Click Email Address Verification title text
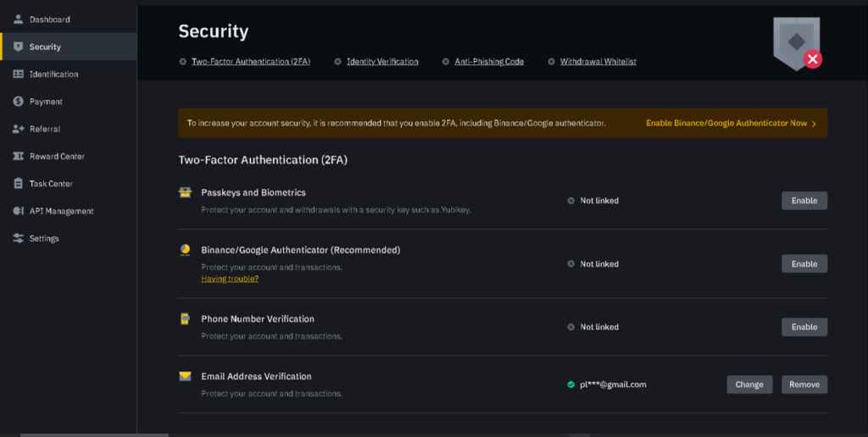This screenshot has height=437, width=868. tap(256, 376)
